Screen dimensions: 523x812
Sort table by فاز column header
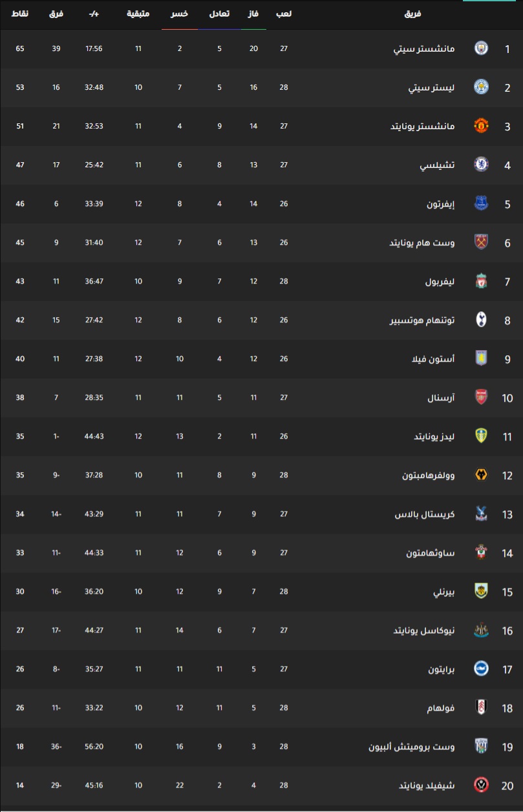pos(254,14)
